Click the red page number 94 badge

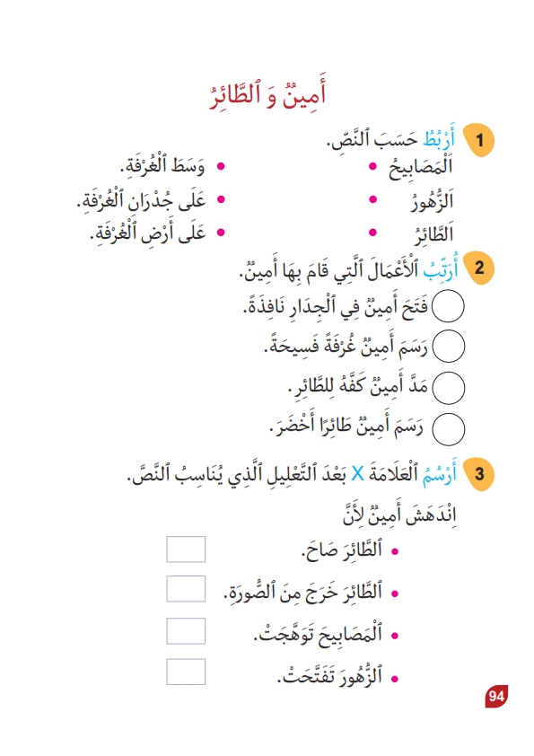click(x=496, y=696)
